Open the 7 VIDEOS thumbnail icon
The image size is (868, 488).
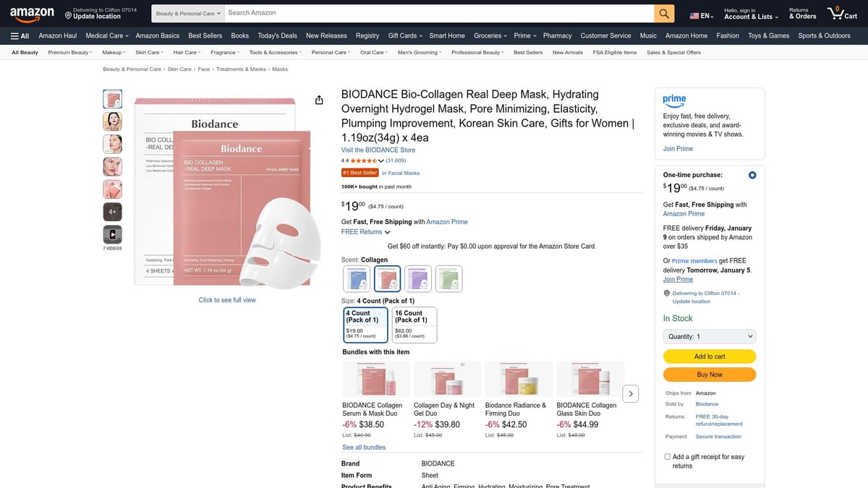[112, 234]
